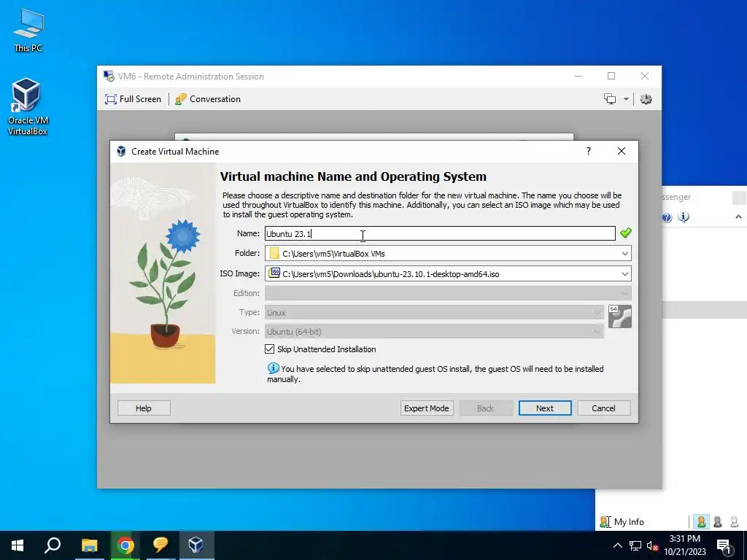Image resolution: width=747 pixels, height=560 pixels.
Task: Click into the Name text field
Action: [x=440, y=233]
